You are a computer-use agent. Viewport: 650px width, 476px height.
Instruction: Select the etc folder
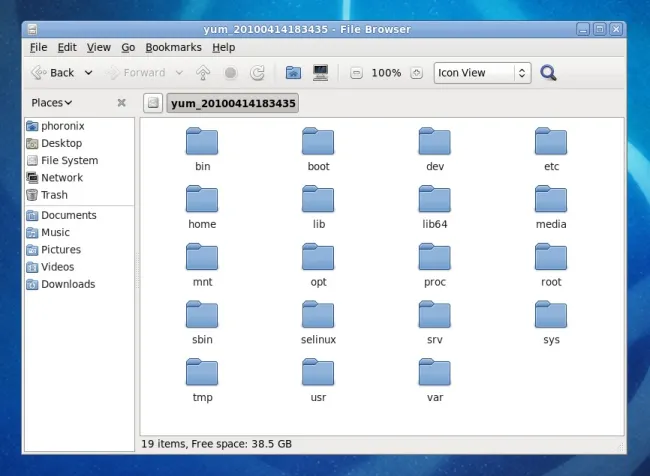(x=551, y=149)
